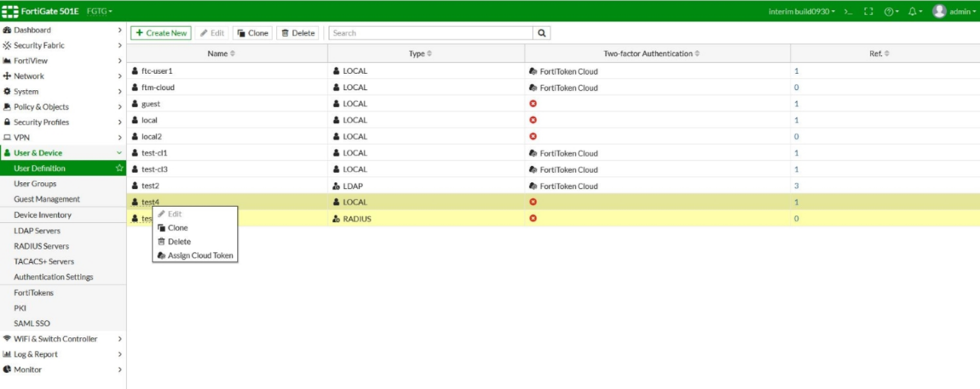Click the Security Profiles lock icon

click(x=7, y=122)
